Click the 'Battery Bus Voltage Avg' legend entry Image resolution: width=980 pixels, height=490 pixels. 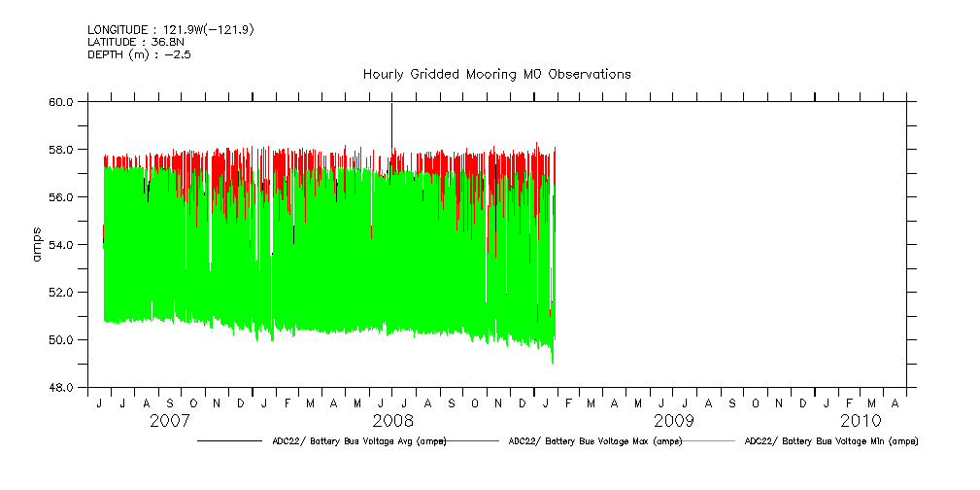coord(355,441)
